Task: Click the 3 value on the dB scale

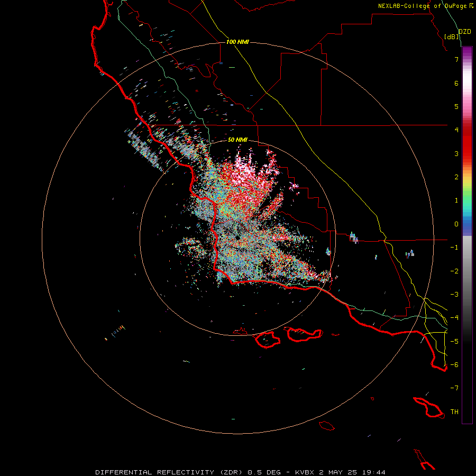Action: (x=456, y=153)
